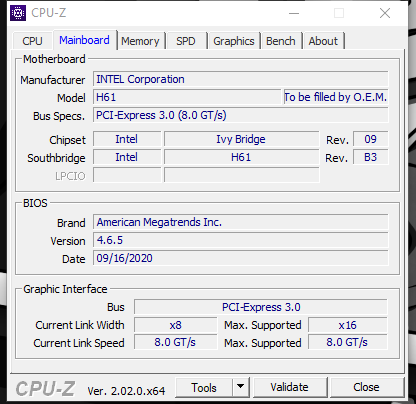Close the window with the X icon
416x404 pixels.
pyautogui.click(x=385, y=13)
